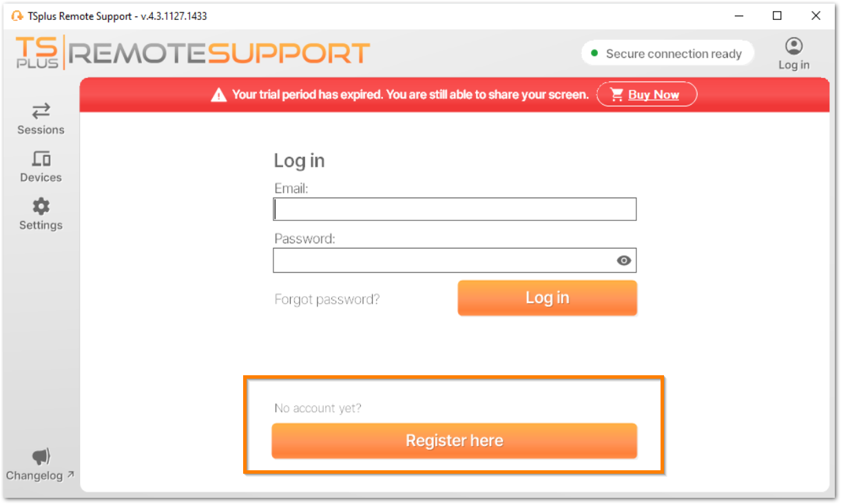Click inside the Email input field
This screenshot has width=841, height=504.
pos(455,209)
